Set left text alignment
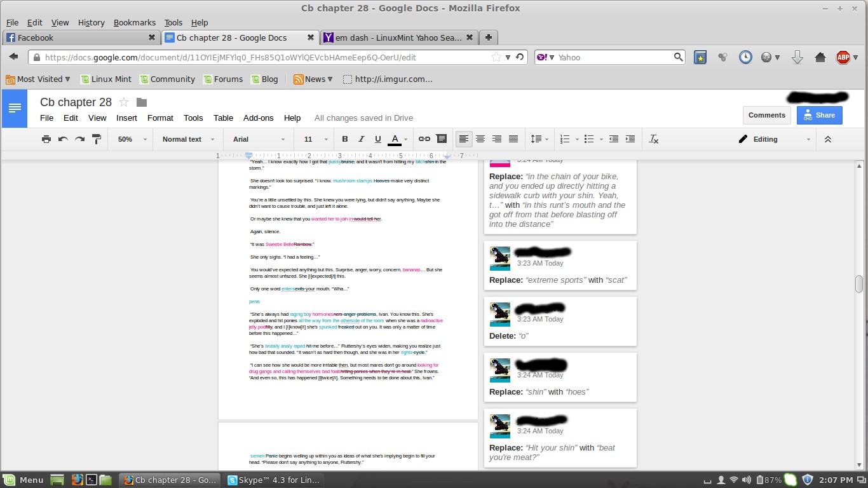 point(465,139)
